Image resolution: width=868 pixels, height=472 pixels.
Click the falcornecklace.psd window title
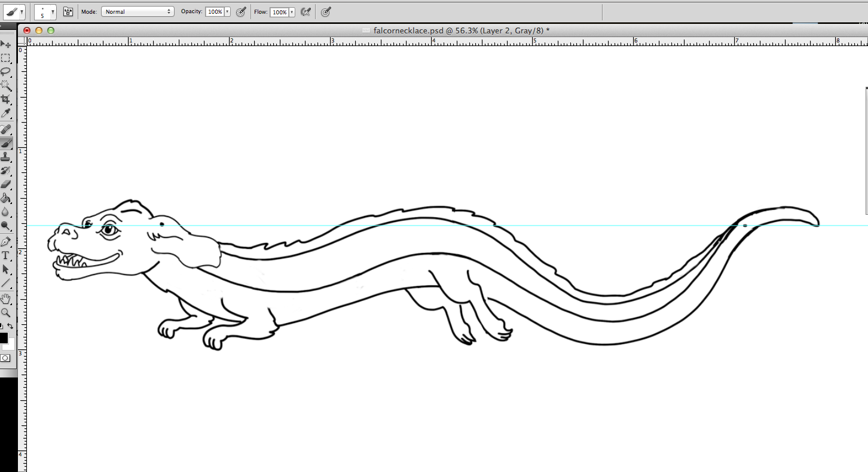click(x=461, y=30)
